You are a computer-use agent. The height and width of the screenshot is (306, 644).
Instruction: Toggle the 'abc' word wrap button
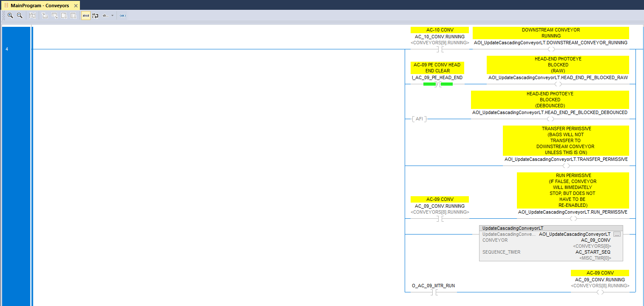click(95, 15)
